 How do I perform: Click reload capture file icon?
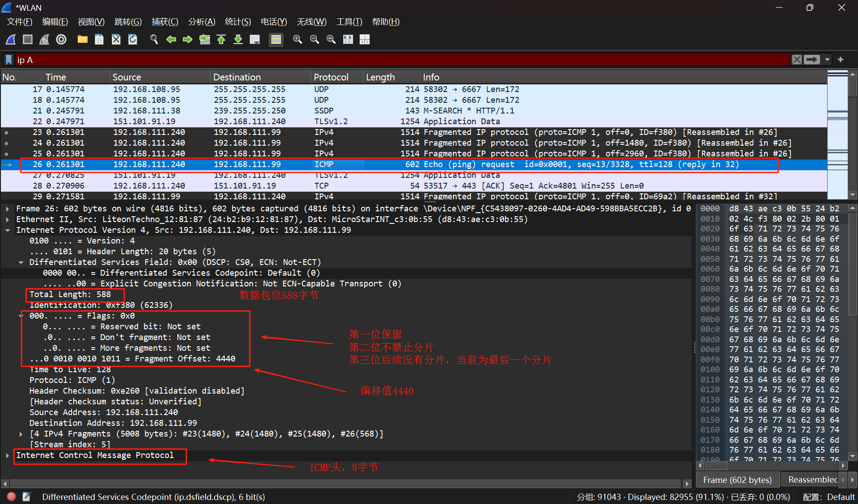133,39
